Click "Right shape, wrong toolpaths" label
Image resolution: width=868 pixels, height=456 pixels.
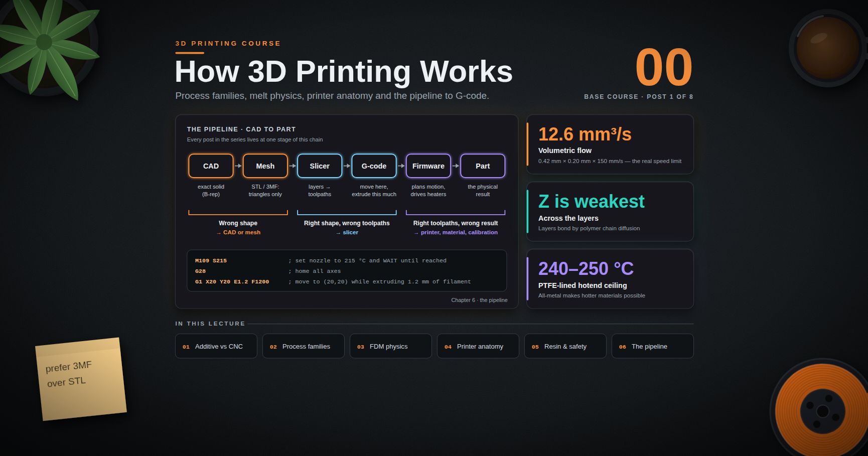tap(347, 223)
